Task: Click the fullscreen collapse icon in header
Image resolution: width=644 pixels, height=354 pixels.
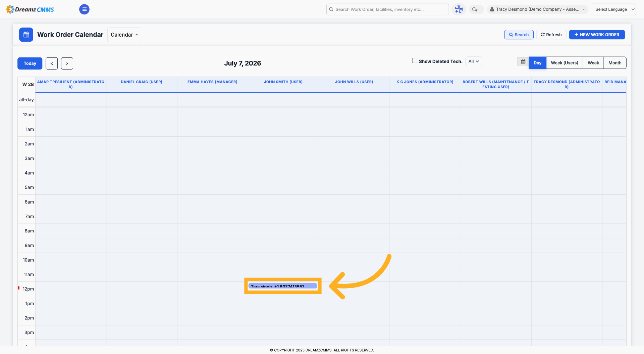Action: (459, 9)
